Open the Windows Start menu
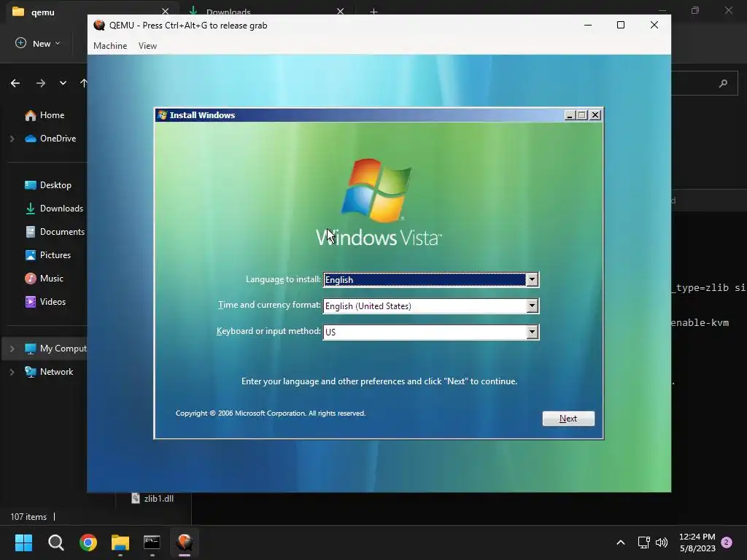This screenshot has height=560, width=747. (x=23, y=542)
